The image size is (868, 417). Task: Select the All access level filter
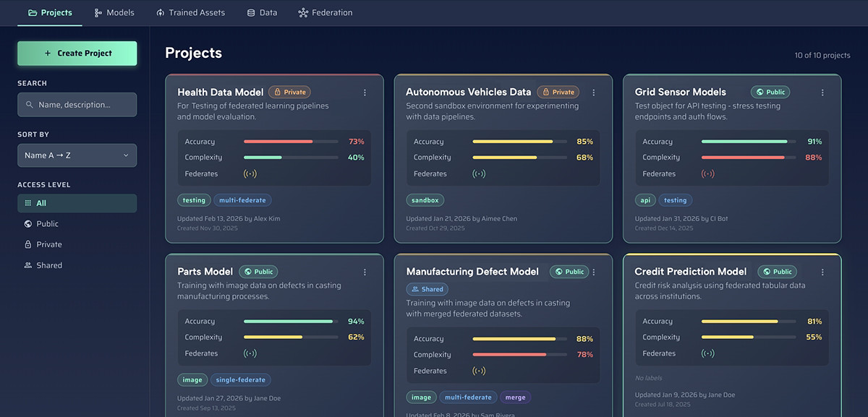[x=77, y=203]
